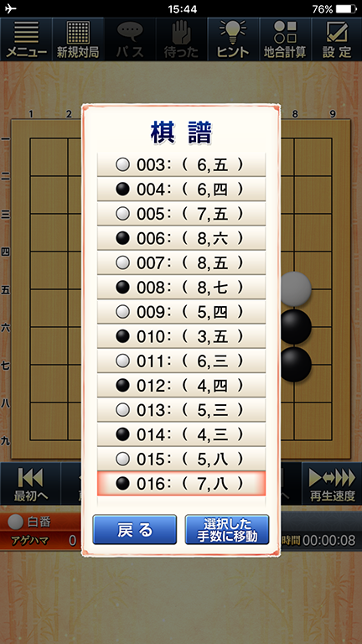Click the white stone on the board
Image resolution: width=362 pixels, height=644 pixels.
pos(296,288)
